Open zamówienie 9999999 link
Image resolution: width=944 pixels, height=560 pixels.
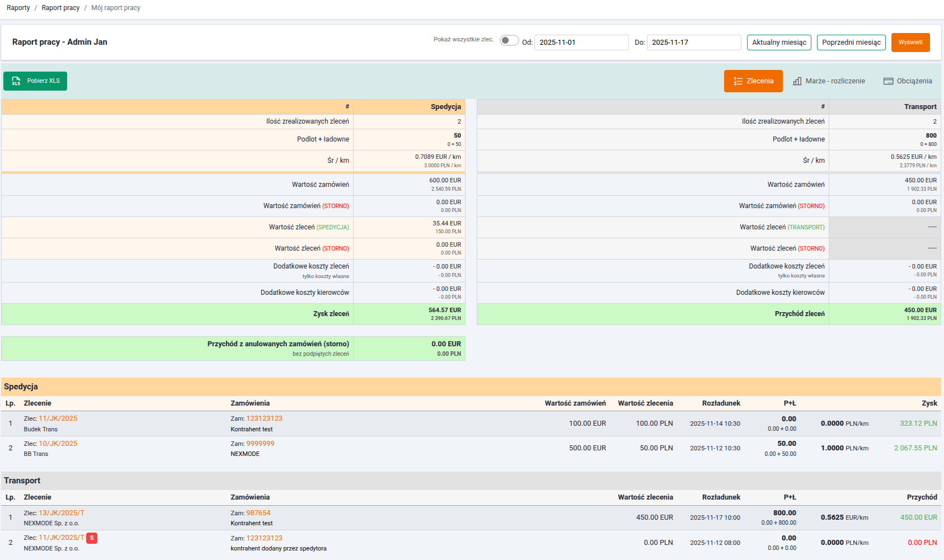click(260, 444)
